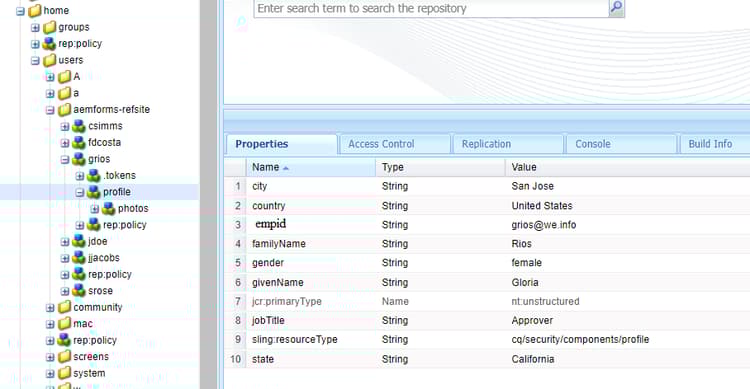The height and width of the screenshot is (389, 750).
Task: Click the photos node icon
Action: click(109, 209)
